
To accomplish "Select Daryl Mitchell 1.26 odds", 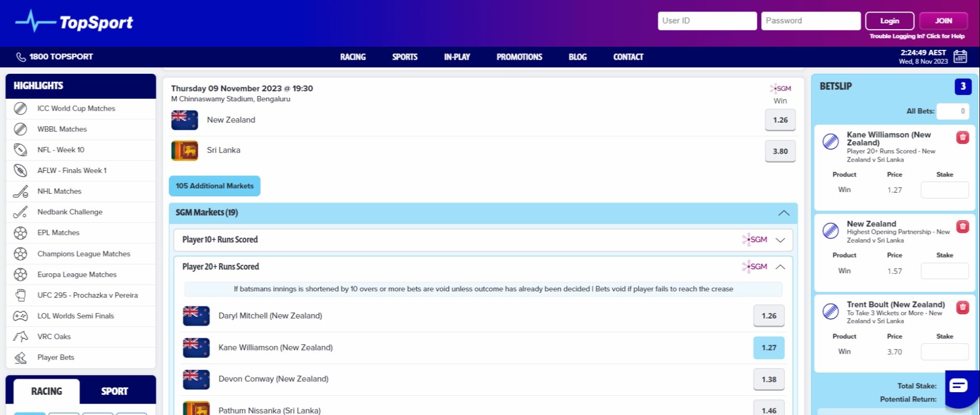I will point(769,316).
